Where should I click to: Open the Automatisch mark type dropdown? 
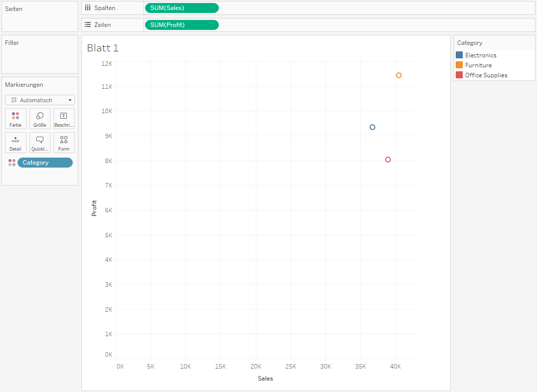coord(40,100)
